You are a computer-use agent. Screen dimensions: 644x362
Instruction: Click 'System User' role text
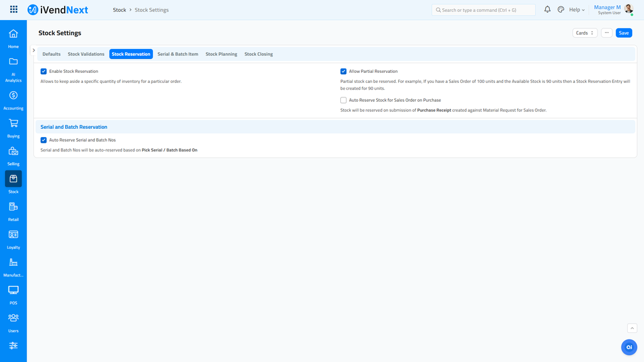pos(609,13)
